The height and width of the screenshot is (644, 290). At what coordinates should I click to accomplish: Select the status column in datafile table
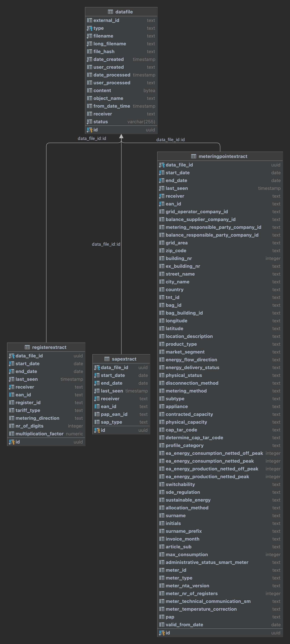tap(101, 122)
